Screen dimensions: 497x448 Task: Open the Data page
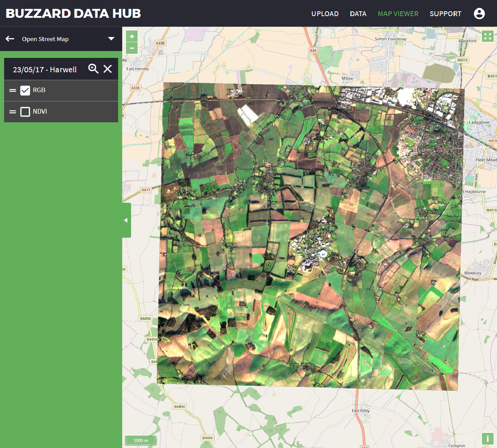pos(358,14)
